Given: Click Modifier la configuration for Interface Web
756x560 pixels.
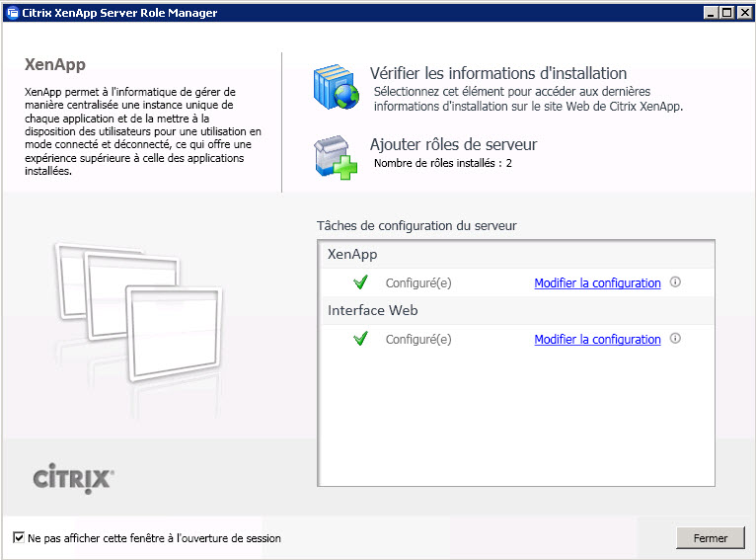Looking at the screenshot, I should [597, 340].
